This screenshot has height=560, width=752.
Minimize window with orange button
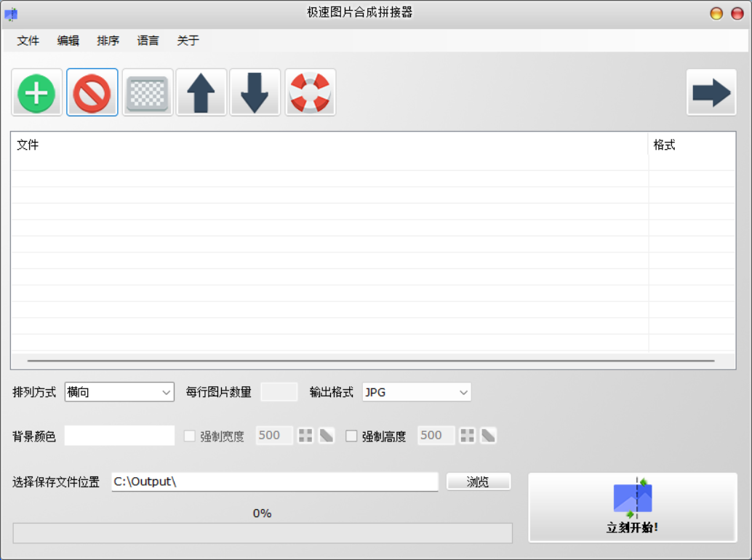(x=716, y=13)
